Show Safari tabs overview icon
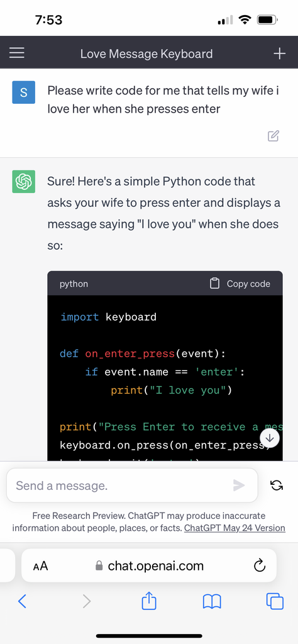Viewport: 298px width, 644px height. 275,601
